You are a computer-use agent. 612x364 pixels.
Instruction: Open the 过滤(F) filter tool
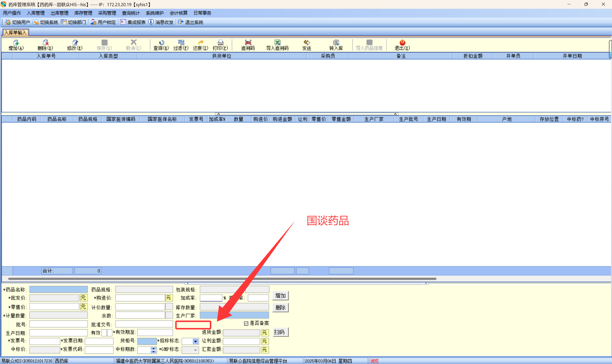click(181, 43)
